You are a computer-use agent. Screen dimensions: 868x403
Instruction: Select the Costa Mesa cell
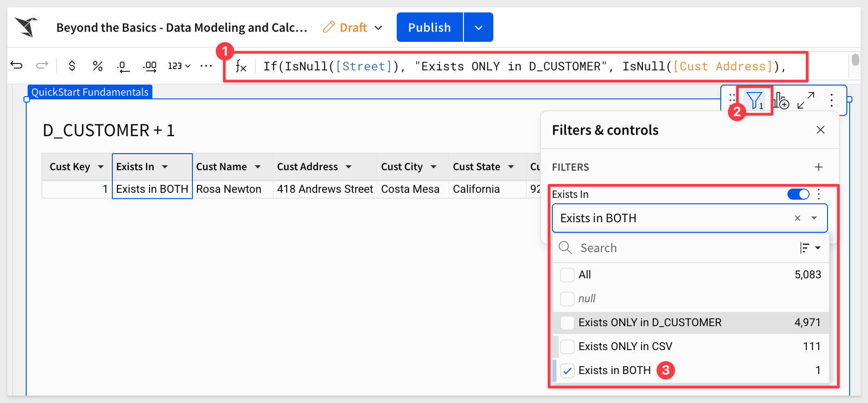tap(413, 189)
